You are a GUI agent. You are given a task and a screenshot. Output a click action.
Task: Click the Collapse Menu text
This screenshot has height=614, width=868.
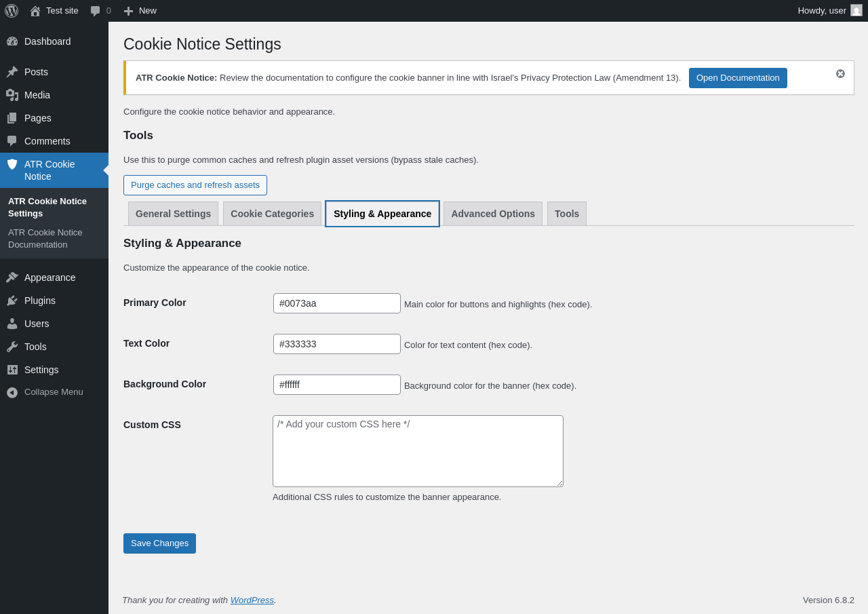click(54, 392)
